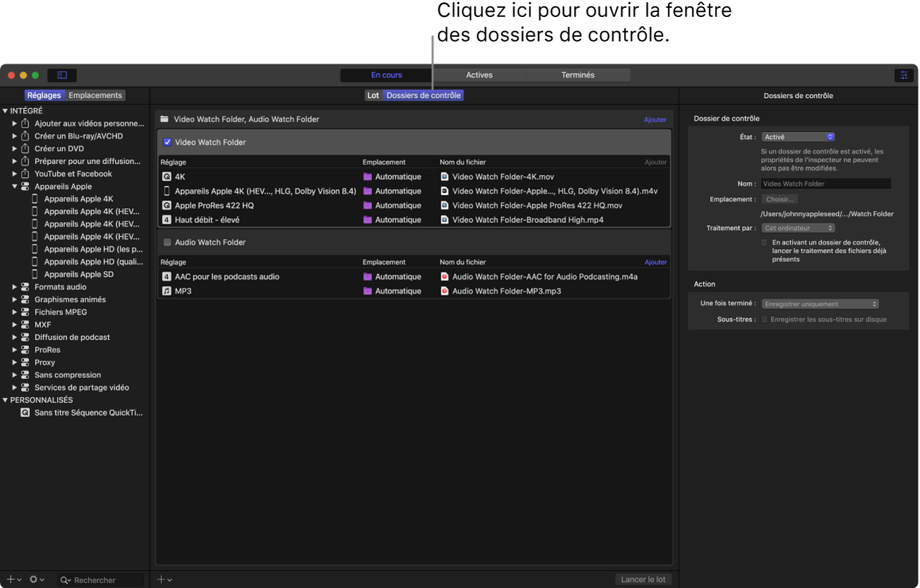Open the inspector icon at top right
Screen dimensions: 920x588
click(904, 75)
